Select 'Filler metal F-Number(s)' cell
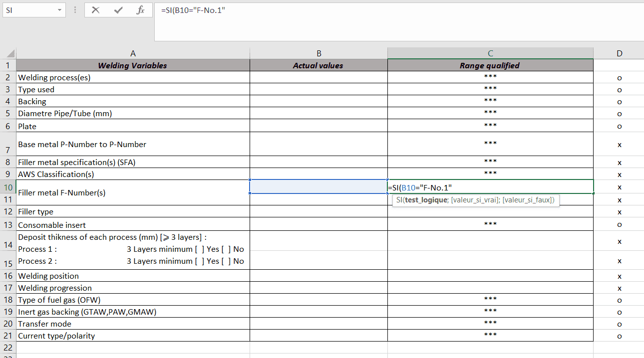The width and height of the screenshot is (644, 358). pos(133,192)
